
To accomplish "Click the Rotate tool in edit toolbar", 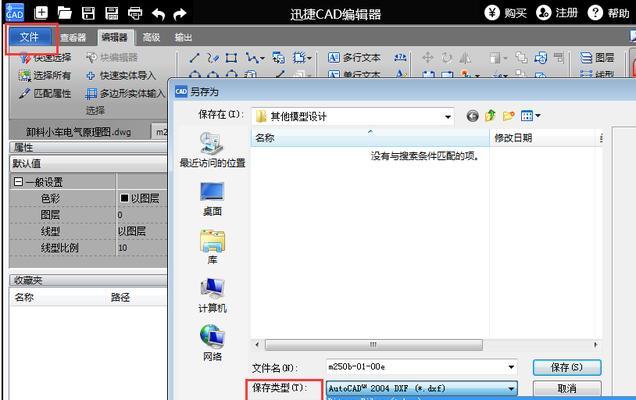I will click(x=447, y=58).
